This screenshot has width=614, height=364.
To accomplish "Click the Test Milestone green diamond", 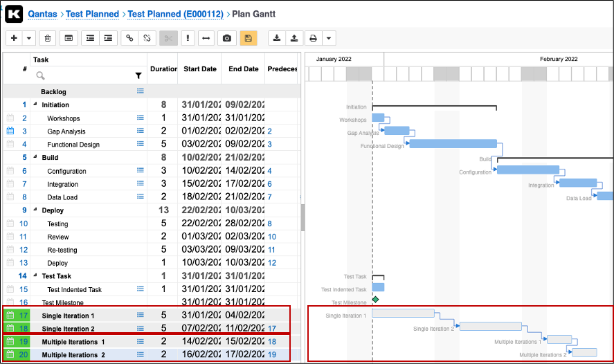I will pos(375,300).
